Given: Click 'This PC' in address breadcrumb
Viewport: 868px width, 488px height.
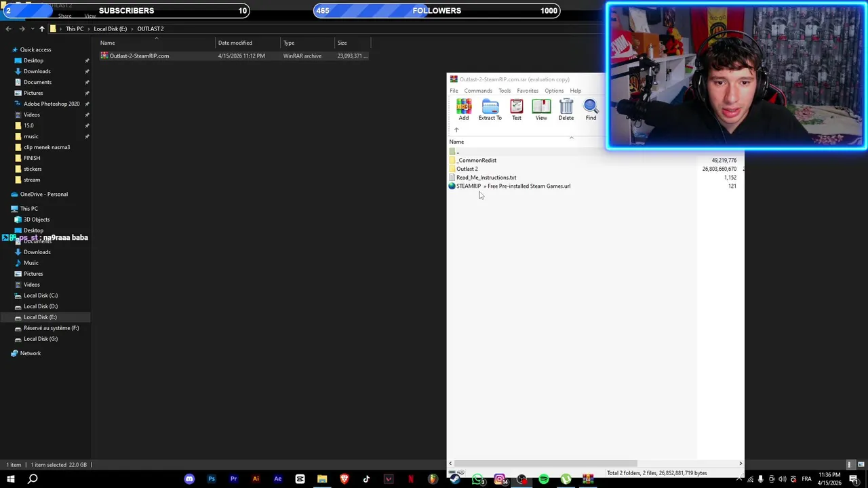Looking at the screenshot, I should coord(75,28).
